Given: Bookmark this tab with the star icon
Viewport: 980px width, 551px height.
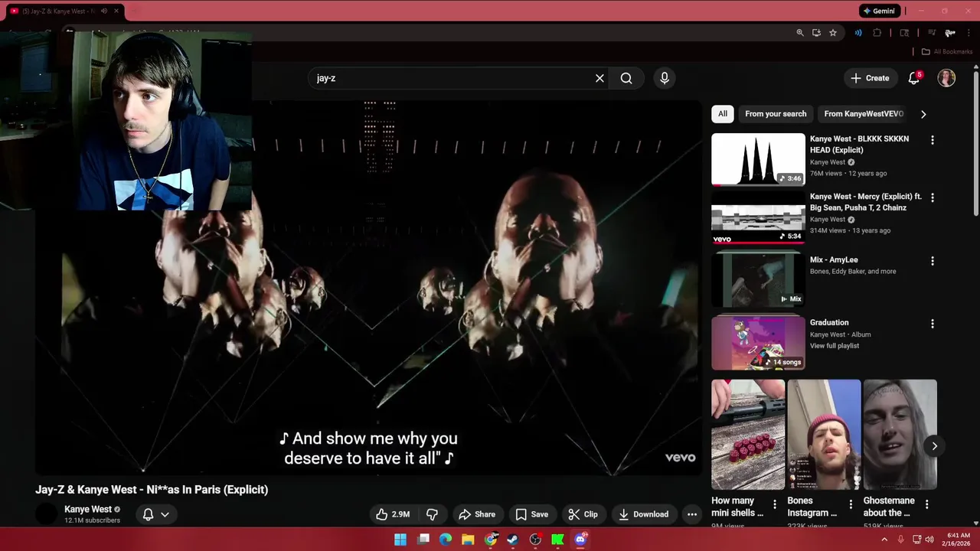Looking at the screenshot, I should (x=833, y=33).
